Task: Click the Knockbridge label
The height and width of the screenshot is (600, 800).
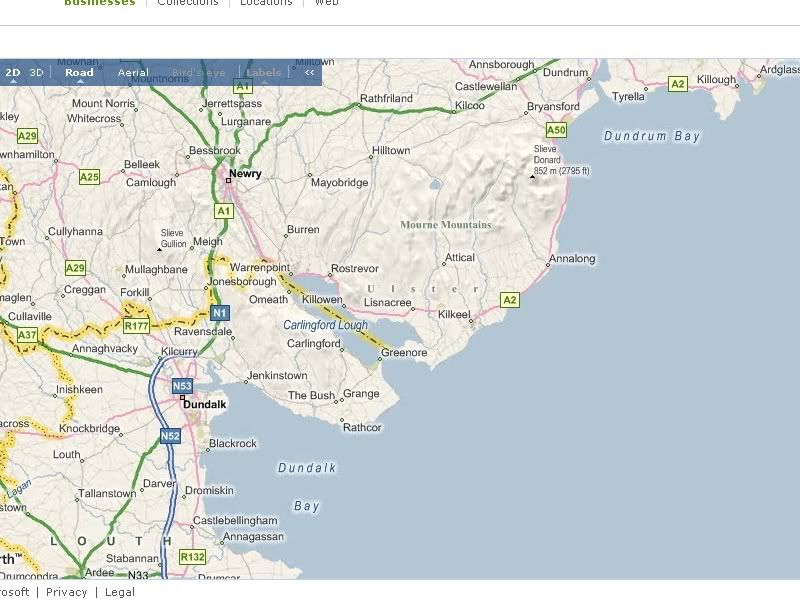Action: (x=89, y=429)
